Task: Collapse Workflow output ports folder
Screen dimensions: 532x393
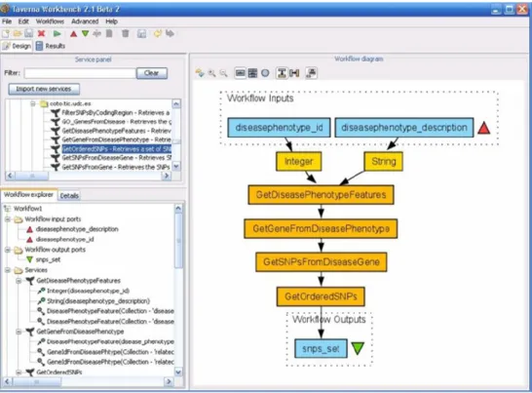Action: click(x=8, y=250)
